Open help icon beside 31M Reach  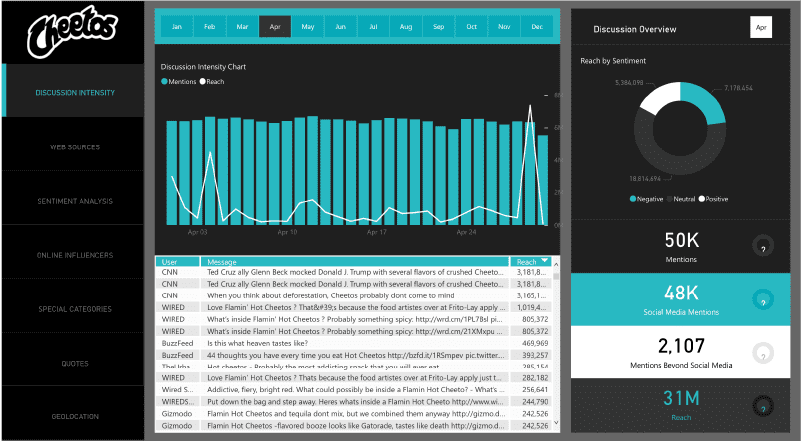pyautogui.click(x=763, y=407)
